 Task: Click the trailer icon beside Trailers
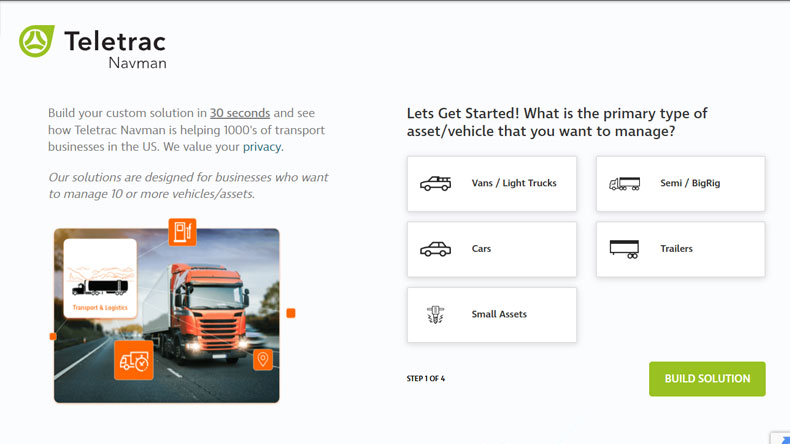624,249
